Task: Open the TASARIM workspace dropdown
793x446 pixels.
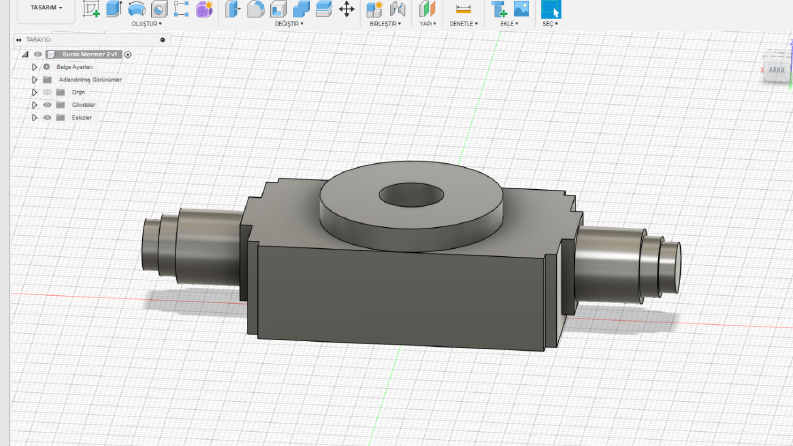Action: (46, 8)
